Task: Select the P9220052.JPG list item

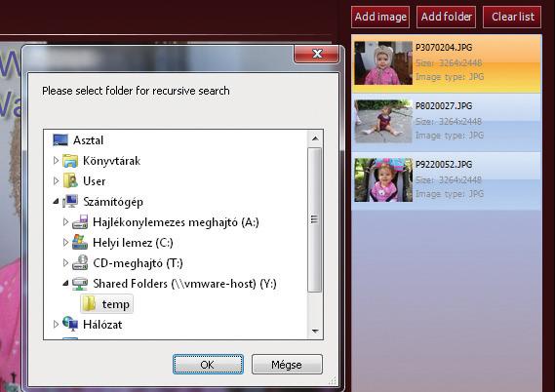Action: coord(447,180)
